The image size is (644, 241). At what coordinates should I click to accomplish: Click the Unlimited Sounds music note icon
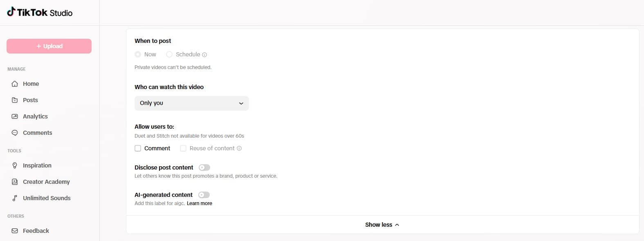15,198
